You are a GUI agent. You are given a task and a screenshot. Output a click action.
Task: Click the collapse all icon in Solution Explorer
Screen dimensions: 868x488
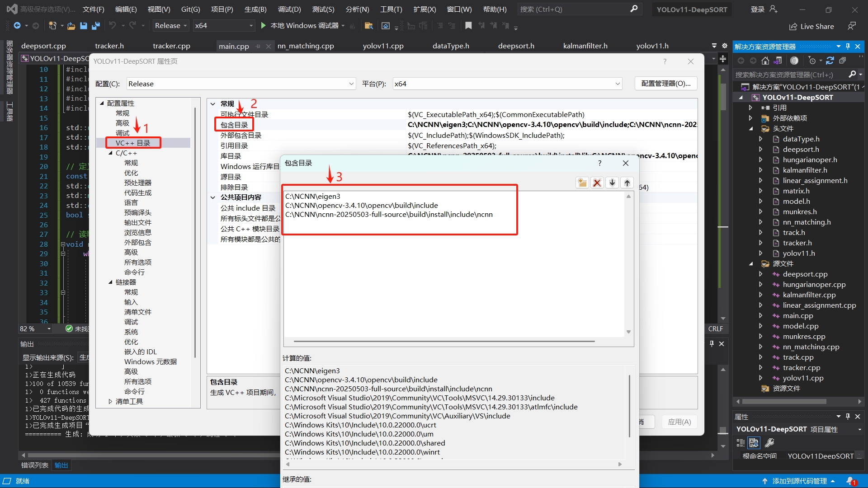coord(842,61)
